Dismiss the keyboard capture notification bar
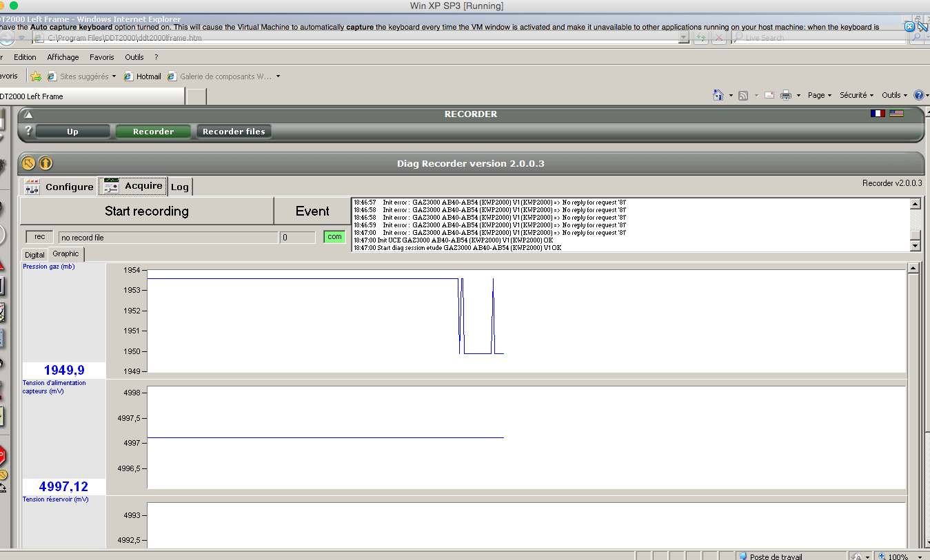 click(x=909, y=27)
